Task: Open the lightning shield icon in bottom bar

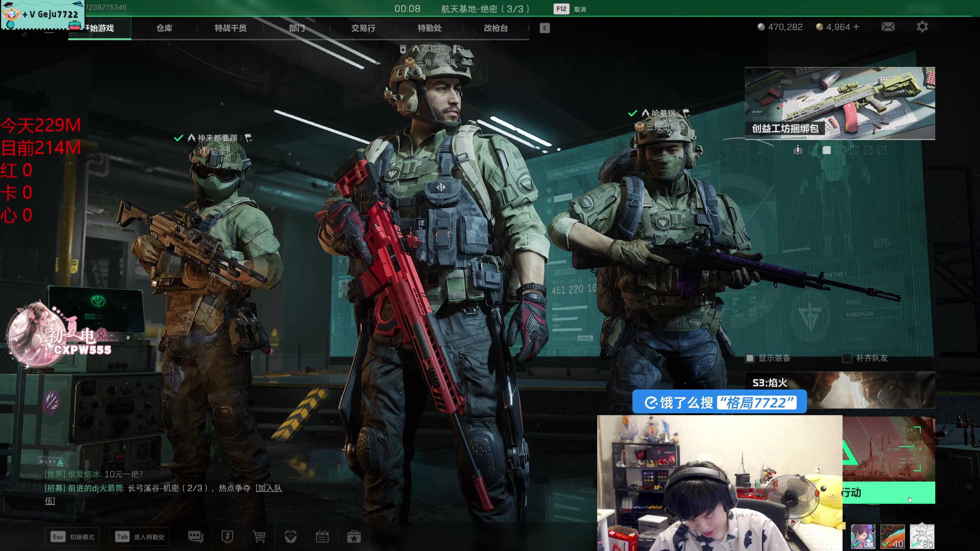Action: coord(227,537)
